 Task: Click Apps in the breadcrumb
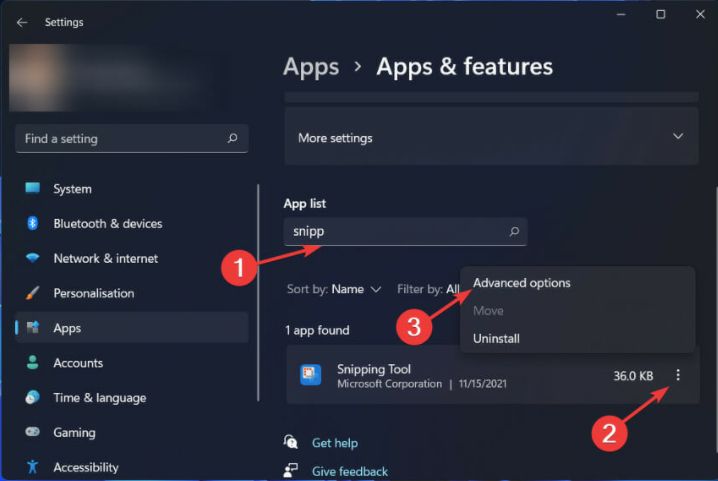tap(311, 67)
